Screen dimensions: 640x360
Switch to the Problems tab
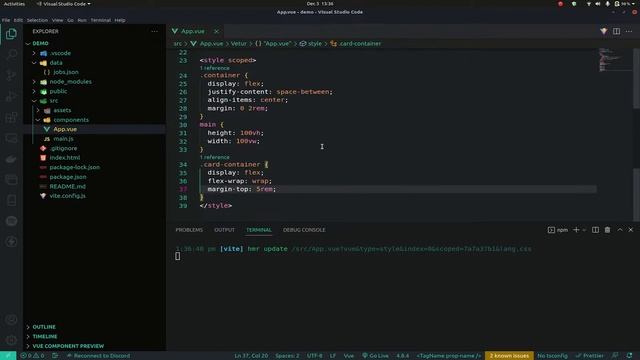pos(189,230)
